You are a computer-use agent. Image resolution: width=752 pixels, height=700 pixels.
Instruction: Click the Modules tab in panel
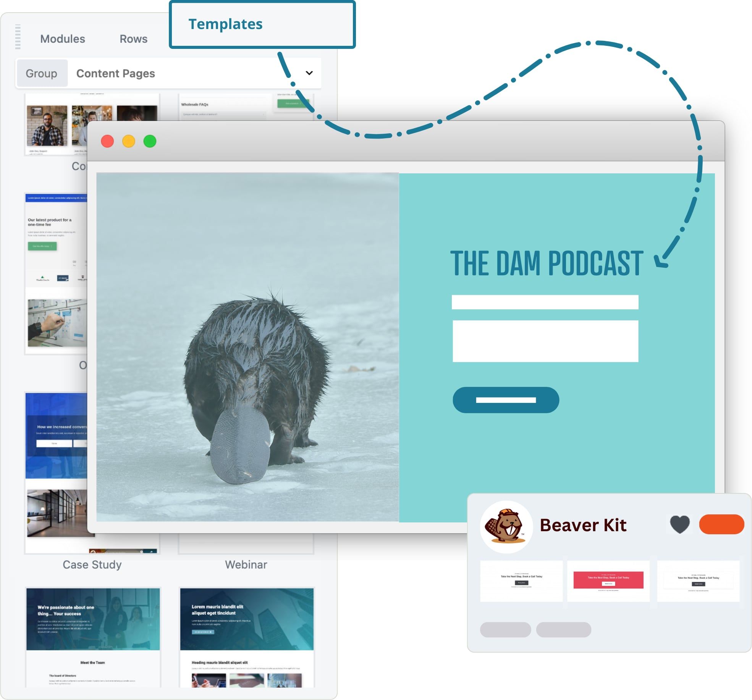(62, 38)
